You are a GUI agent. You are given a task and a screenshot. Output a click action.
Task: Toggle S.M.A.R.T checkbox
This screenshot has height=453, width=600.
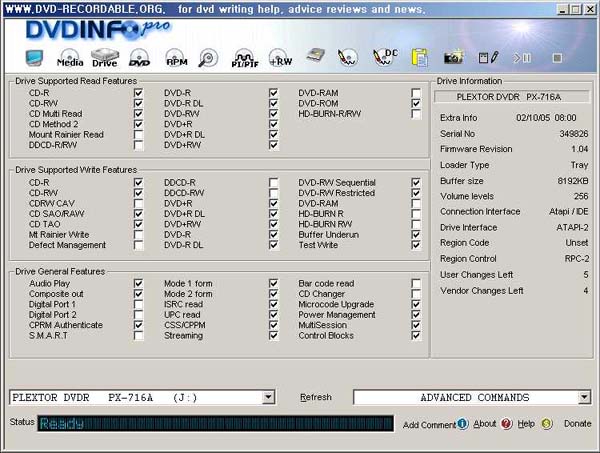pyautogui.click(x=139, y=336)
